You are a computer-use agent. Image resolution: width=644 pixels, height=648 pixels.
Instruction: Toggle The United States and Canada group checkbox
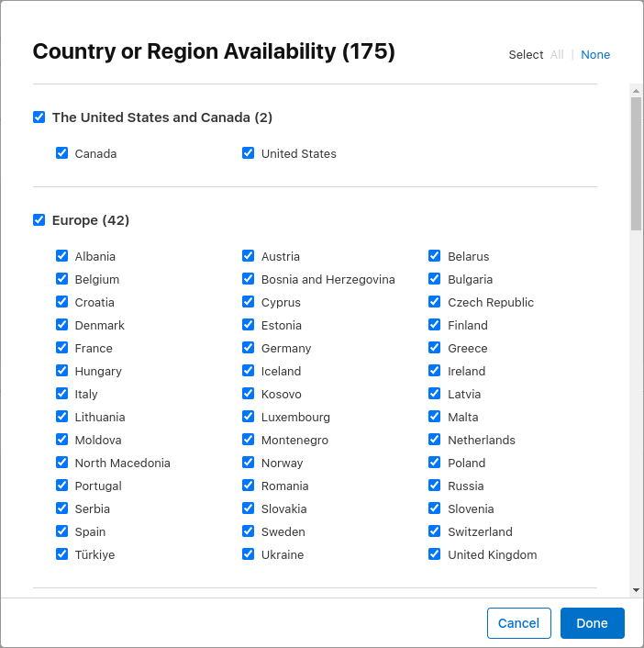tap(39, 117)
